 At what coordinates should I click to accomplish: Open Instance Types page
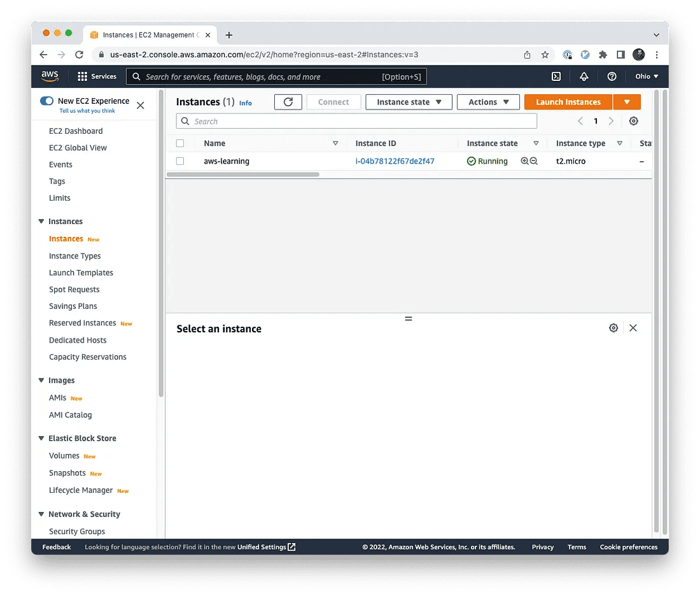(74, 255)
